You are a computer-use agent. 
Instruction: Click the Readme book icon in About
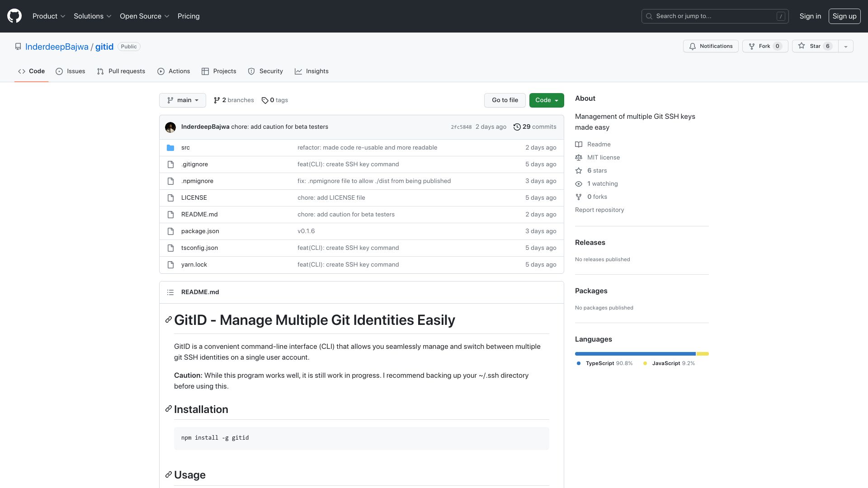[x=579, y=145]
